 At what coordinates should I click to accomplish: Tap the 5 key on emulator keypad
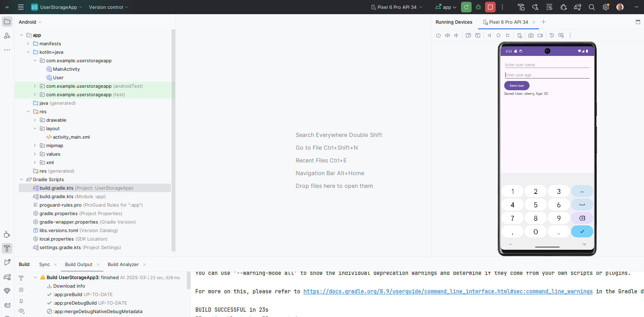[x=536, y=205]
